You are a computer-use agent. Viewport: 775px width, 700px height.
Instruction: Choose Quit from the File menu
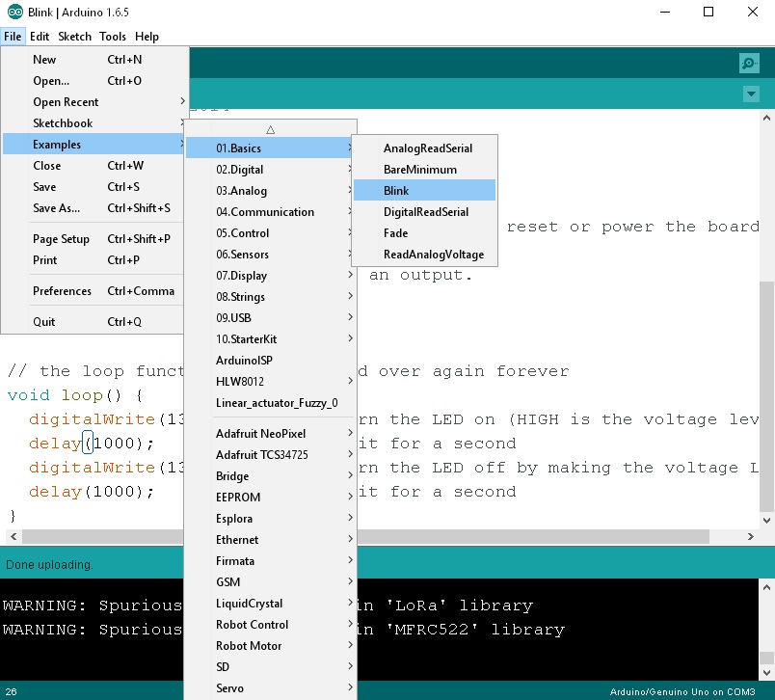tap(93, 322)
